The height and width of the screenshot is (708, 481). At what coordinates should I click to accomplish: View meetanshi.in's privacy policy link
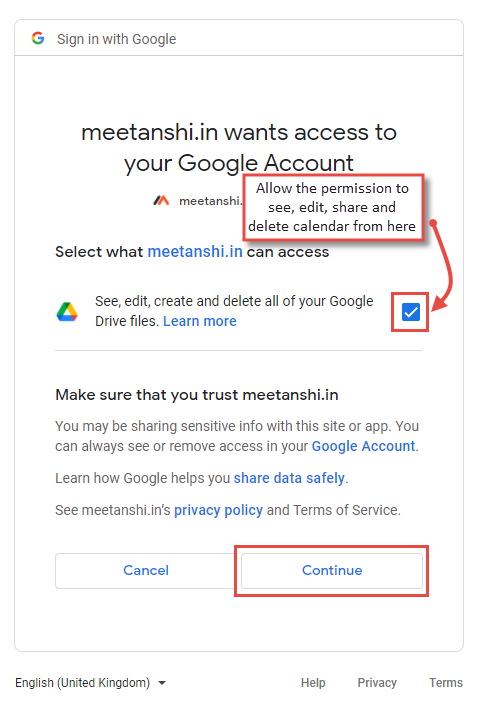pyautogui.click(x=218, y=510)
